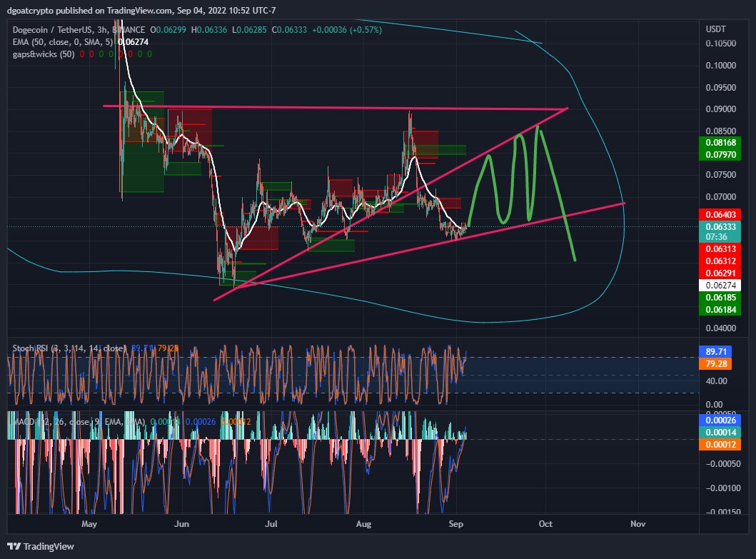This screenshot has width=756, height=559.
Task: Click the Jul label on the time axis
Action: pos(271,524)
